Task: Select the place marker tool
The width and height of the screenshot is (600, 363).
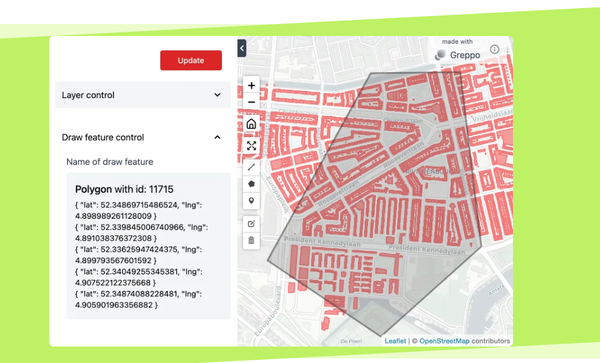Action: [x=251, y=201]
